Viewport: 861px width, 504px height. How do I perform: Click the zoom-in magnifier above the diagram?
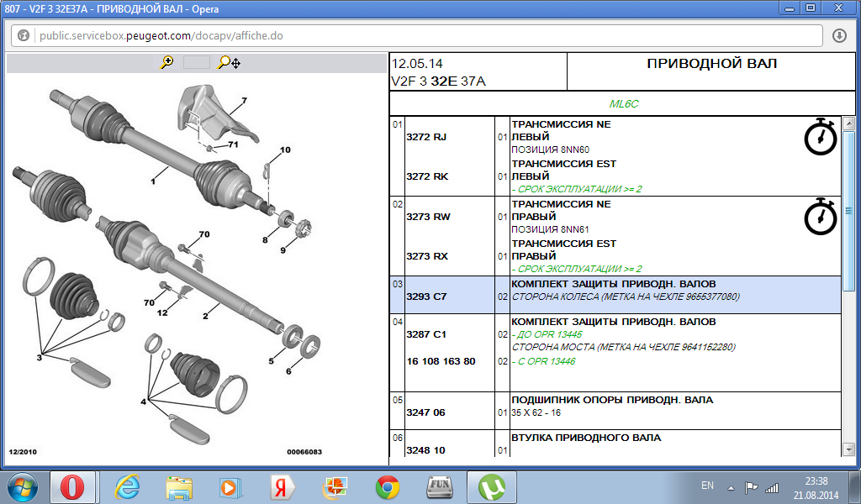[x=167, y=62]
